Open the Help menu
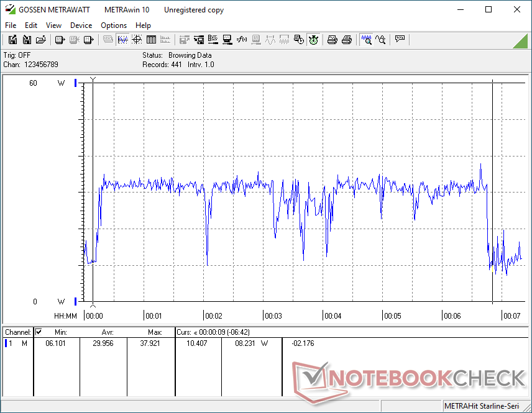 pyautogui.click(x=143, y=25)
